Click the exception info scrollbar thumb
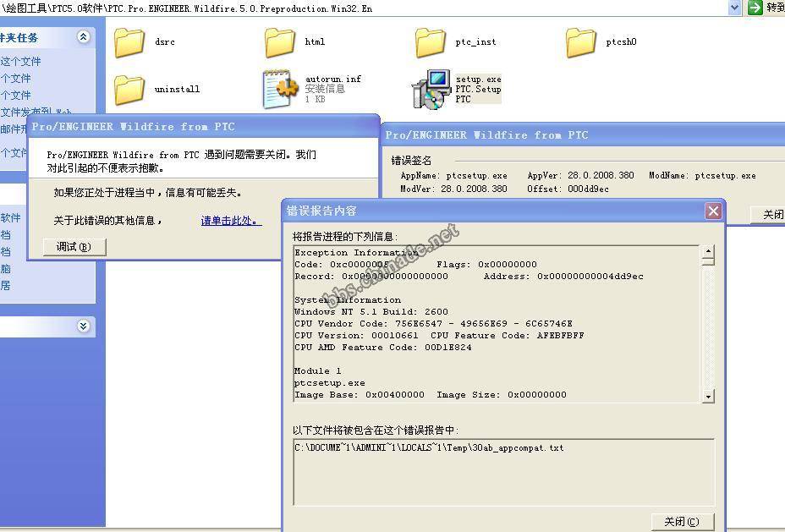This screenshot has height=532, width=785. tap(708, 261)
